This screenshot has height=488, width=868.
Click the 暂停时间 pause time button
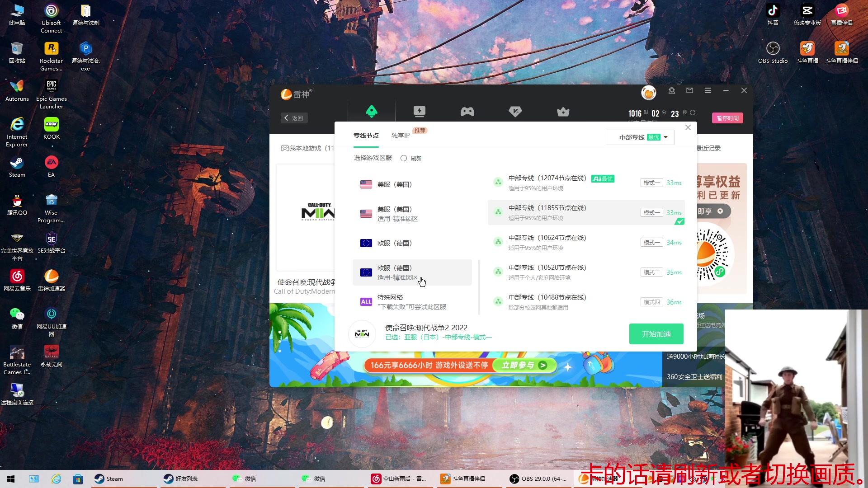(728, 118)
